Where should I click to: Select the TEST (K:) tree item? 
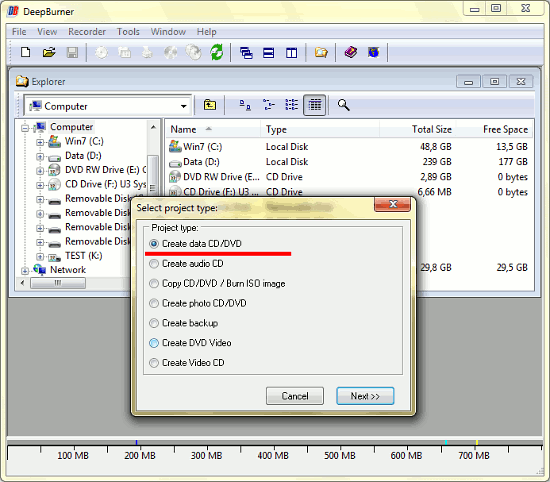(x=83, y=256)
